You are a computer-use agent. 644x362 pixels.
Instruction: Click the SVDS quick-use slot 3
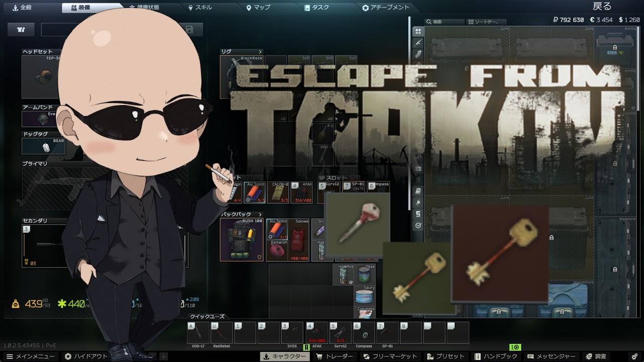point(292,334)
